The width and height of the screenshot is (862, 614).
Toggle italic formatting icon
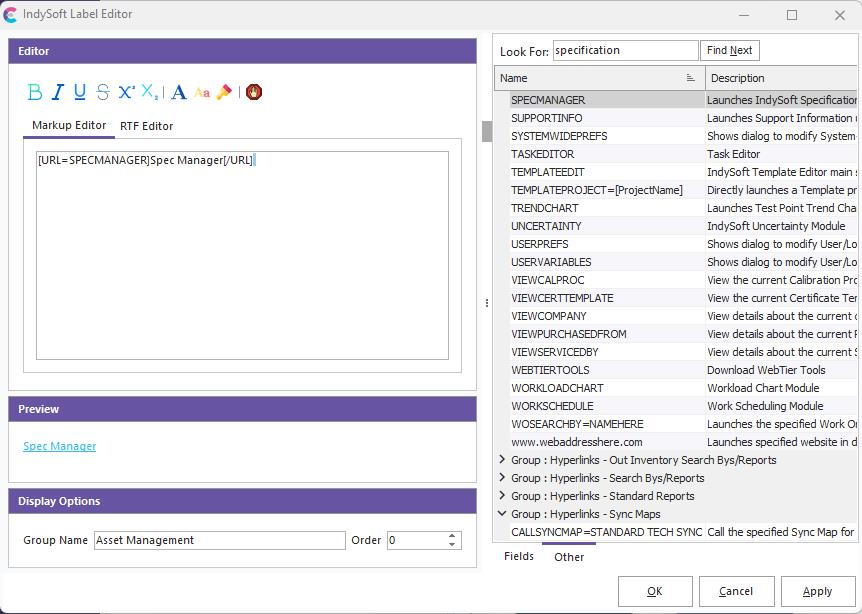click(x=57, y=92)
